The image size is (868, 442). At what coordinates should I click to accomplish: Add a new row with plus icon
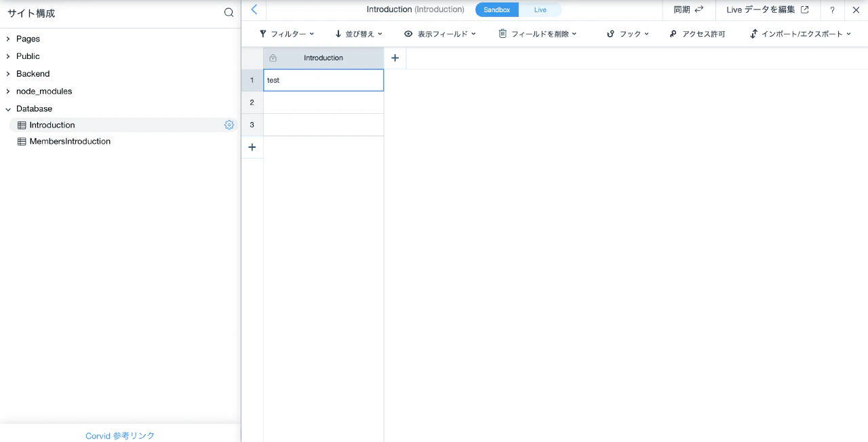click(252, 147)
